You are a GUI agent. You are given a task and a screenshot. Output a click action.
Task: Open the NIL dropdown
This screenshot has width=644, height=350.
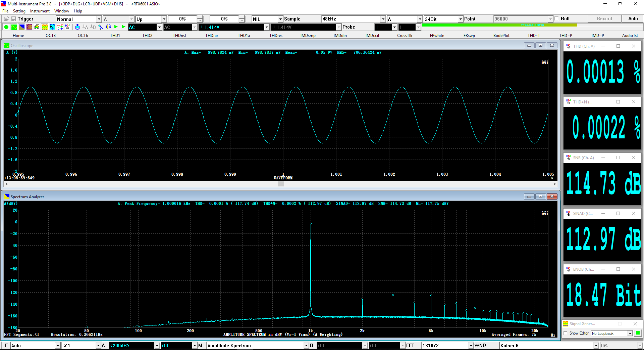(x=267, y=19)
